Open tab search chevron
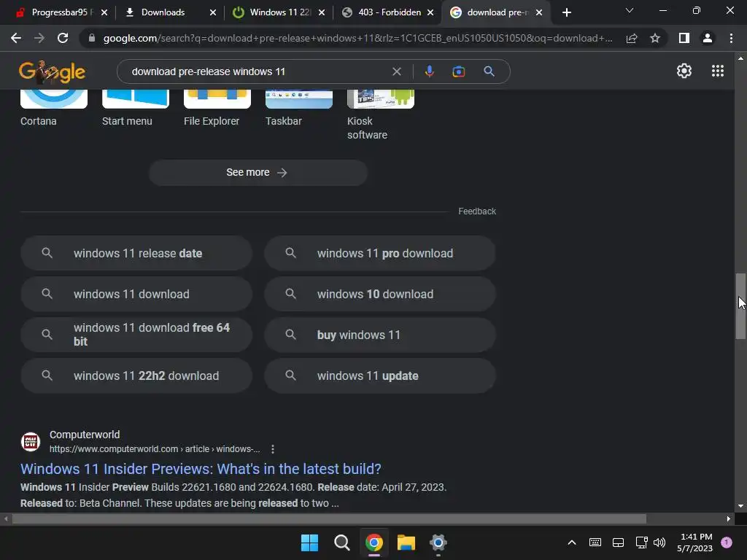 coord(630,10)
